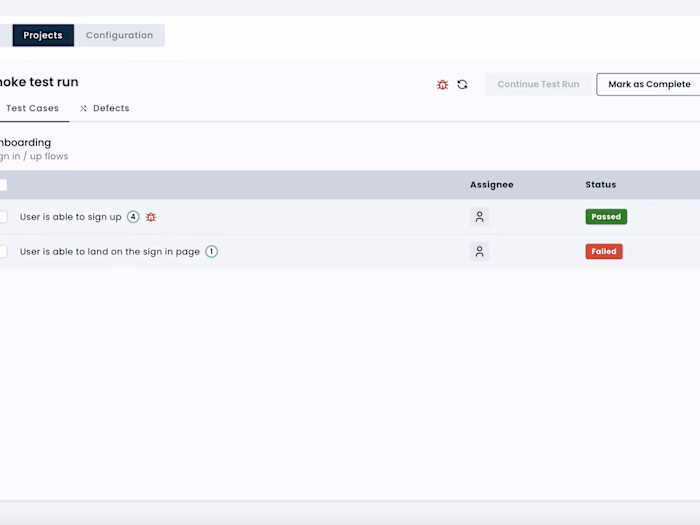700x525 pixels.
Task: Open the Failed status dropdown
Action: point(604,252)
